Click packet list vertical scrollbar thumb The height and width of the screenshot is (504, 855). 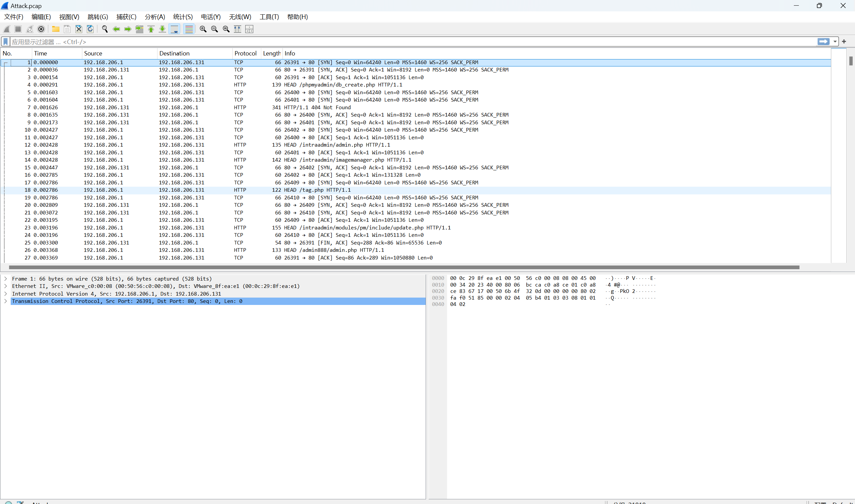click(x=851, y=61)
